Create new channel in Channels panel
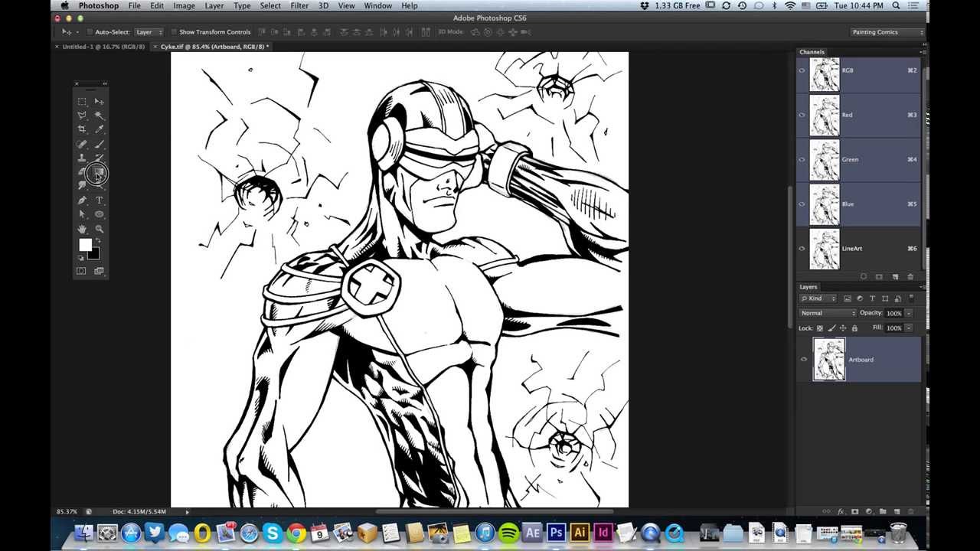Image resolution: width=980 pixels, height=551 pixels. point(895,276)
